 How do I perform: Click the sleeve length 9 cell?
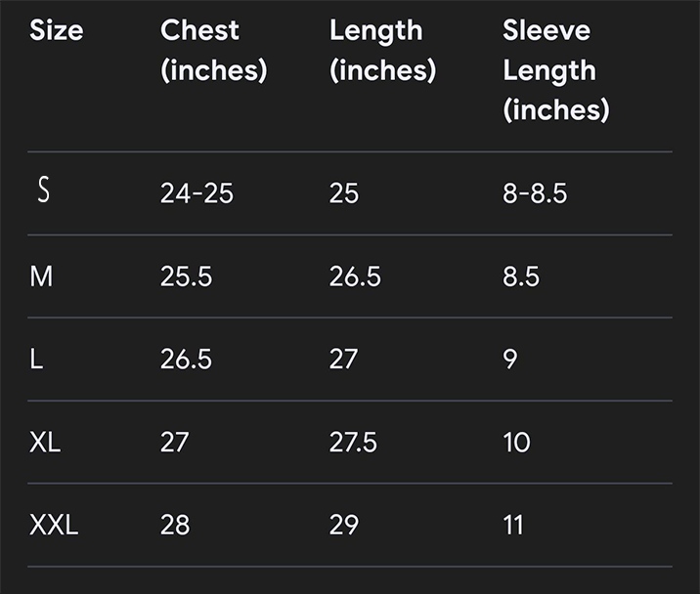[510, 360]
